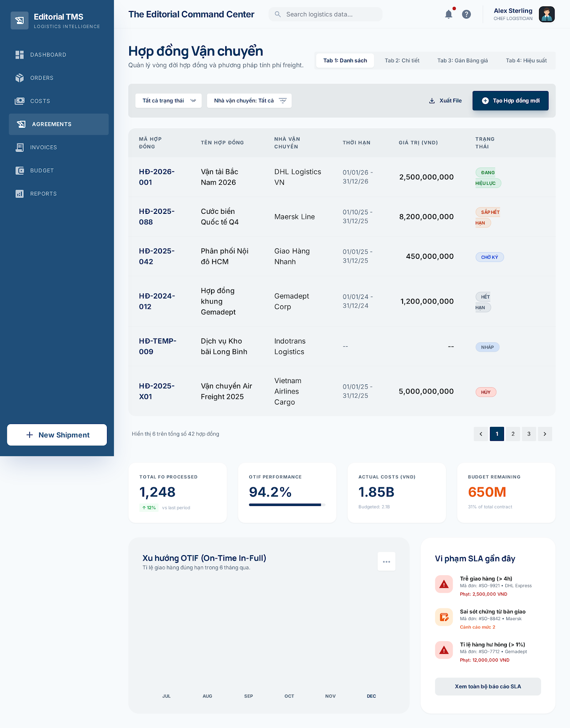This screenshot has height=728, width=570.
Task: Open the Budget wallet icon
Action: [x=20, y=171]
